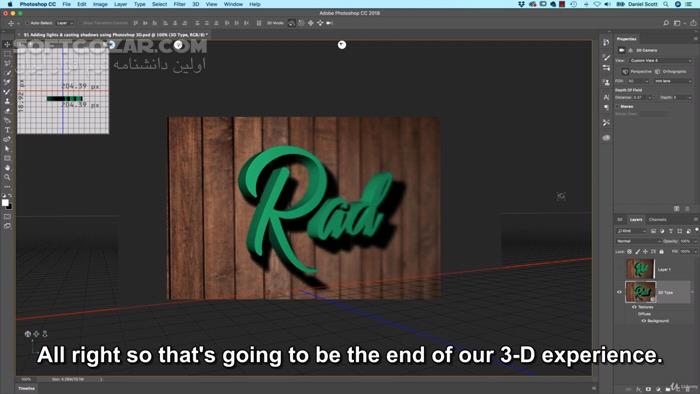Click the lock position icon in Layers panel

(646, 252)
